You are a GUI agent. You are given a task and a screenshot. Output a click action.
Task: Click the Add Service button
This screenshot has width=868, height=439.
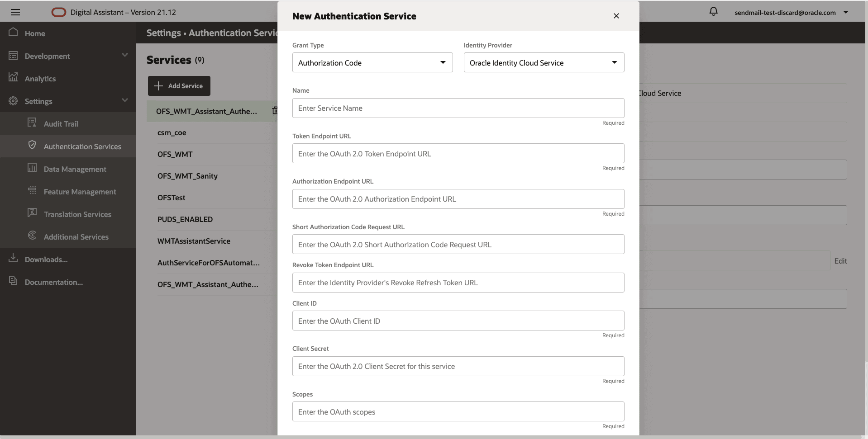pyautogui.click(x=179, y=85)
